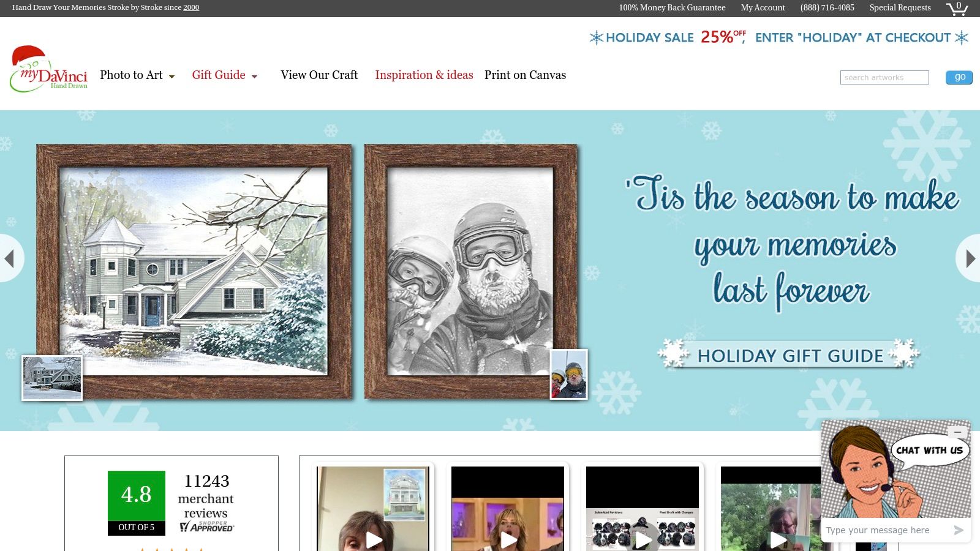Minimize the chat widget
This screenshot has width=980, height=551.
(957, 432)
